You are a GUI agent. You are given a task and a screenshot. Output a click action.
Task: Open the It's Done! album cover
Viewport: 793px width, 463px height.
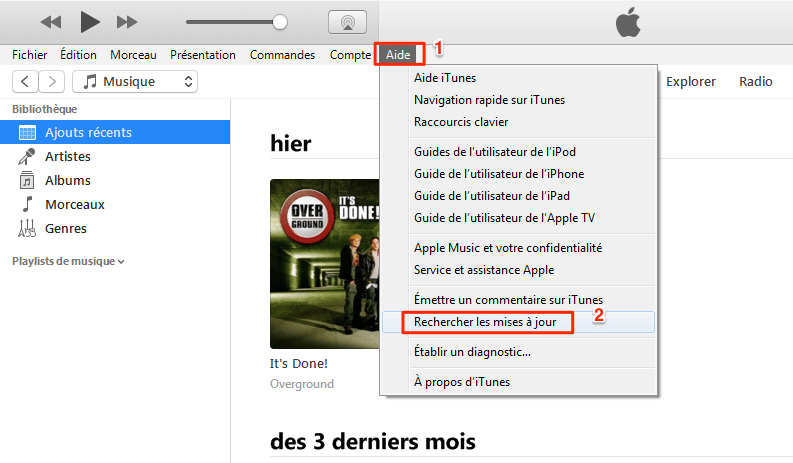325,264
